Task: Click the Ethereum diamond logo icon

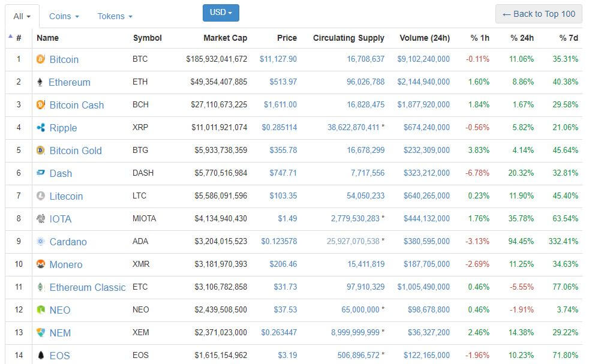Action: click(40, 82)
